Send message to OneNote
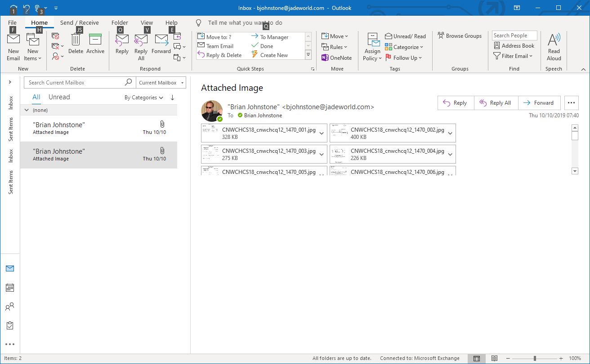The image size is (590, 364). [337, 58]
